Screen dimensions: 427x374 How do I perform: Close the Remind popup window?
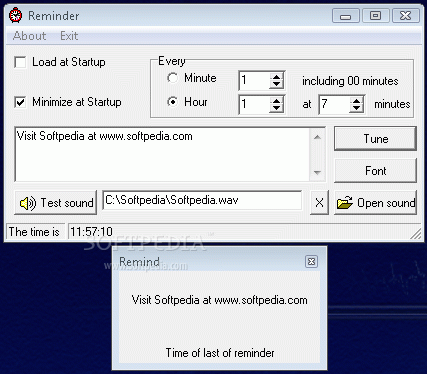[x=311, y=262]
